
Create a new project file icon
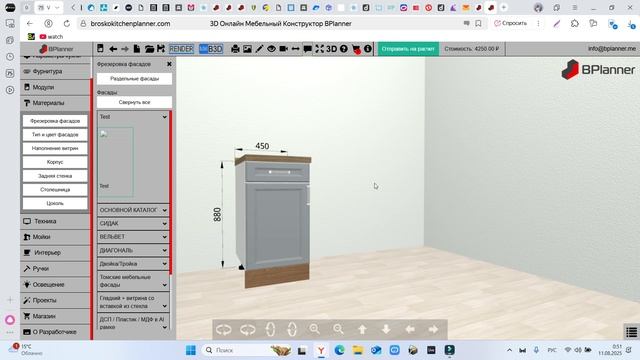pos(137,49)
